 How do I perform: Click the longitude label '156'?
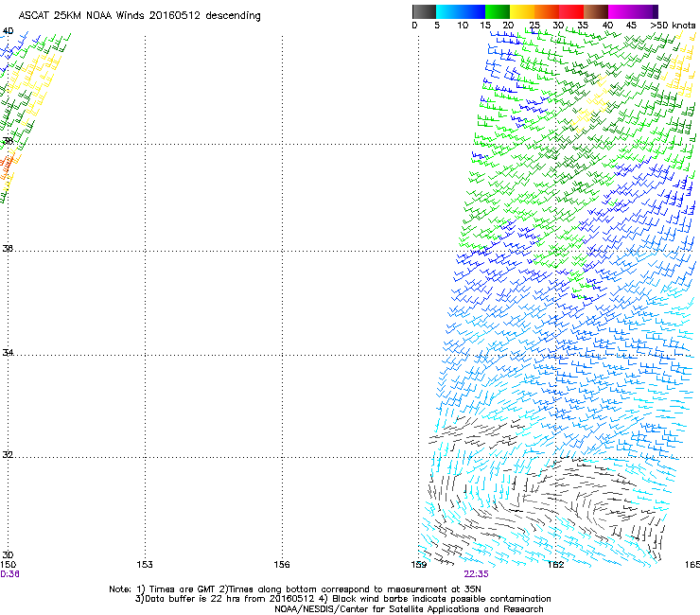click(x=282, y=565)
